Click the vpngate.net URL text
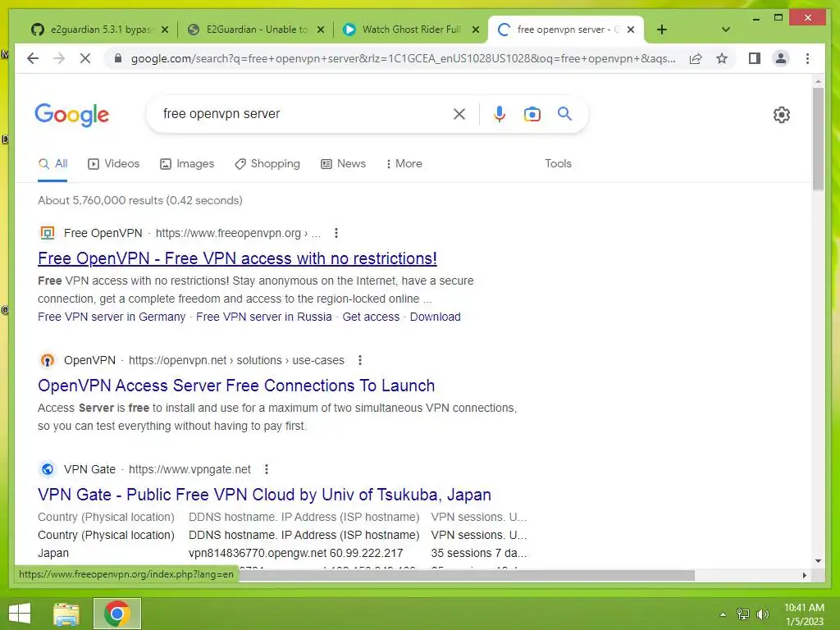840x630 pixels. tap(189, 469)
